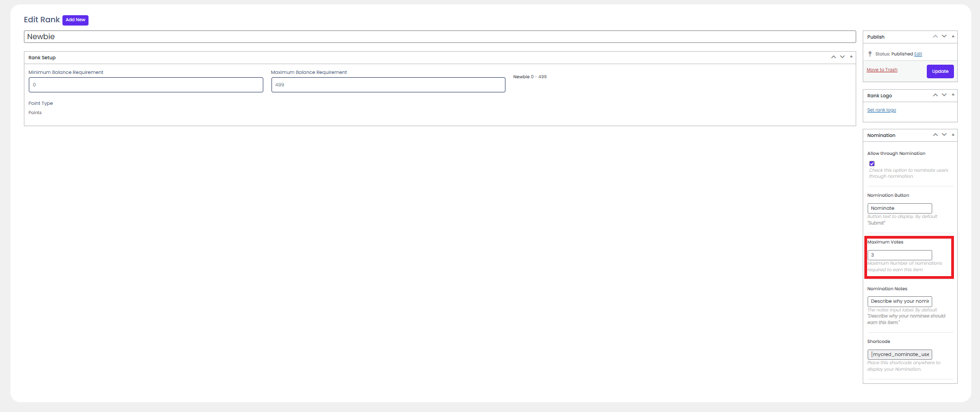The width and height of the screenshot is (980, 412).
Task: Open the Set rank logo link
Action: point(881,110)
